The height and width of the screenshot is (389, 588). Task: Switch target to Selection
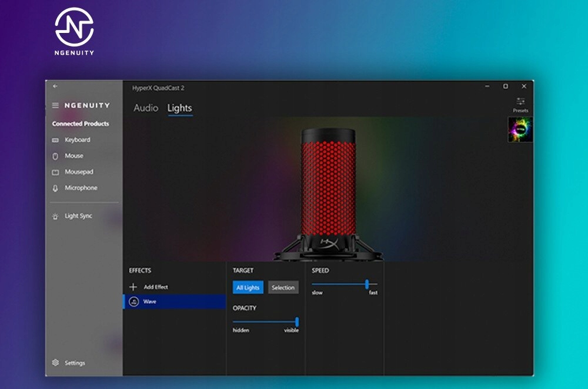[283, 287]
